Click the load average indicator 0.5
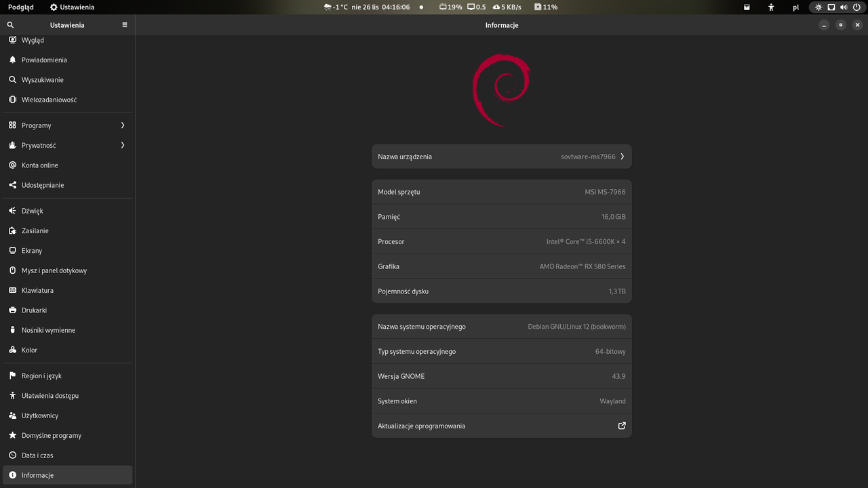 [477, 7]
